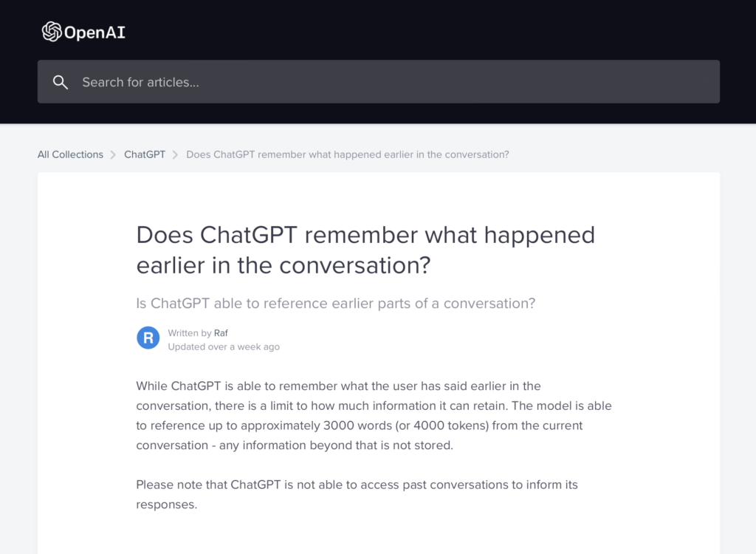Viewport: 756px width, 554px height.
Task: Click the chevron after ChatGPT breadcrumb
Action: [x=176, y=154]
